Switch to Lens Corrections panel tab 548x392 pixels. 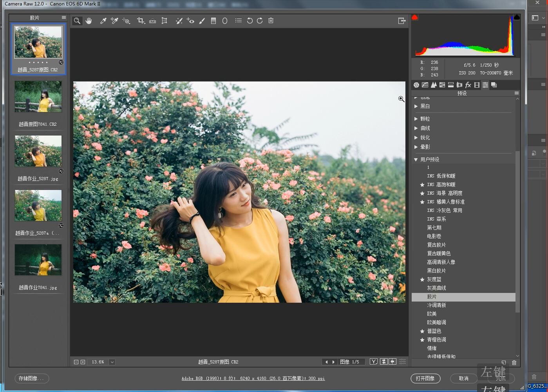459,85
